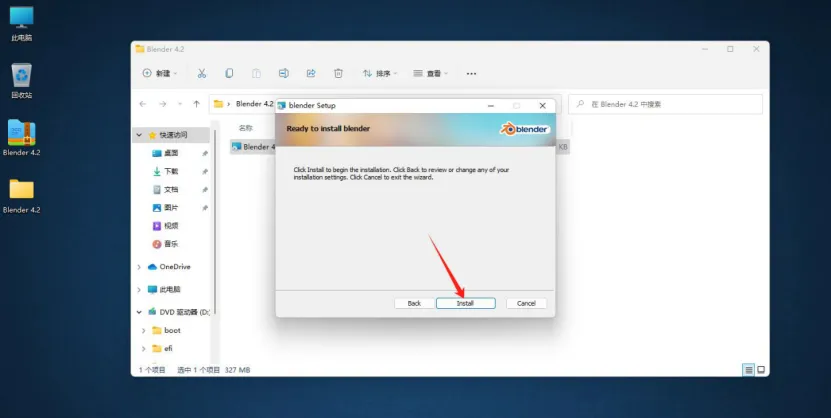Screen dimensions: 831x418
Task: Open the three-dot more options menu
Action: tap(471, 74)
